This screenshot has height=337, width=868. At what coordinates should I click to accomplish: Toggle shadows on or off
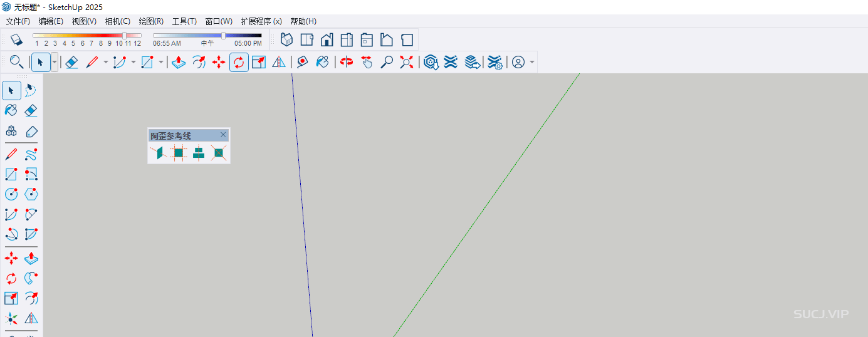pos(16,40)
